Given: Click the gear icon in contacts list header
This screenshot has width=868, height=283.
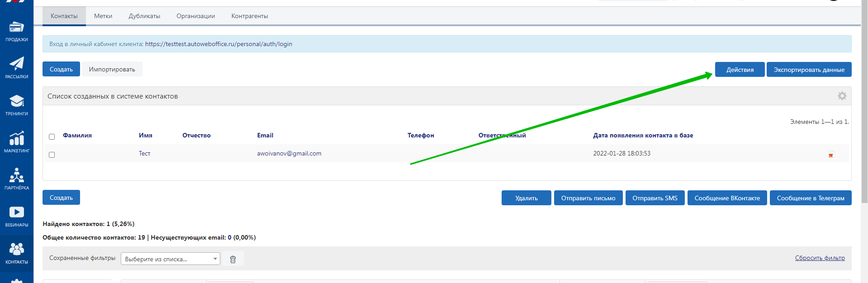Looking at the screenshot, I should pyautogui.click(x=842, y=96).
